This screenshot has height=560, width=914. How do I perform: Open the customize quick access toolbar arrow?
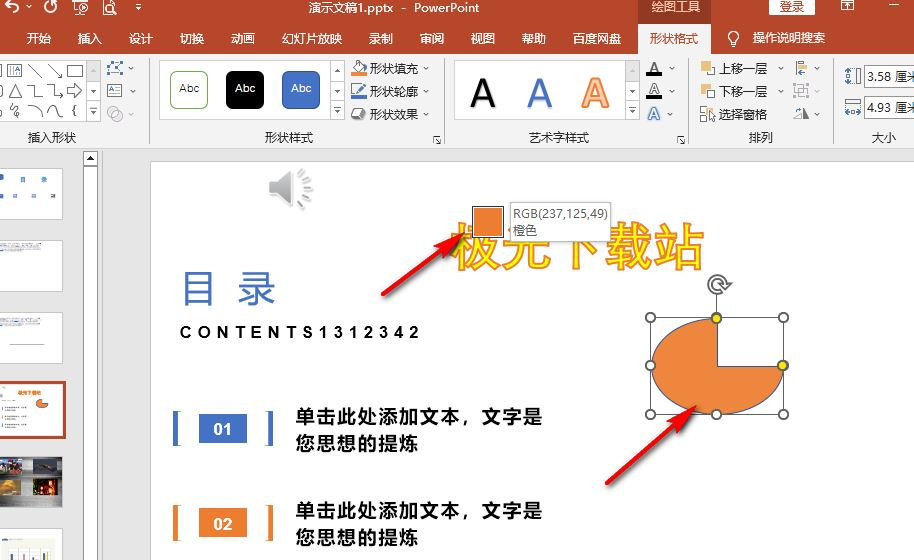coord(138,8)
